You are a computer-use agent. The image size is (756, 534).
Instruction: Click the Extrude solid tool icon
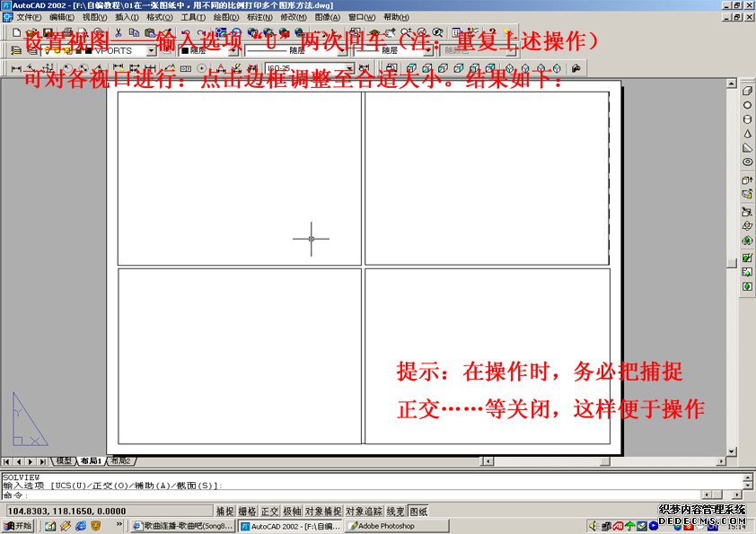click(747, 179)
